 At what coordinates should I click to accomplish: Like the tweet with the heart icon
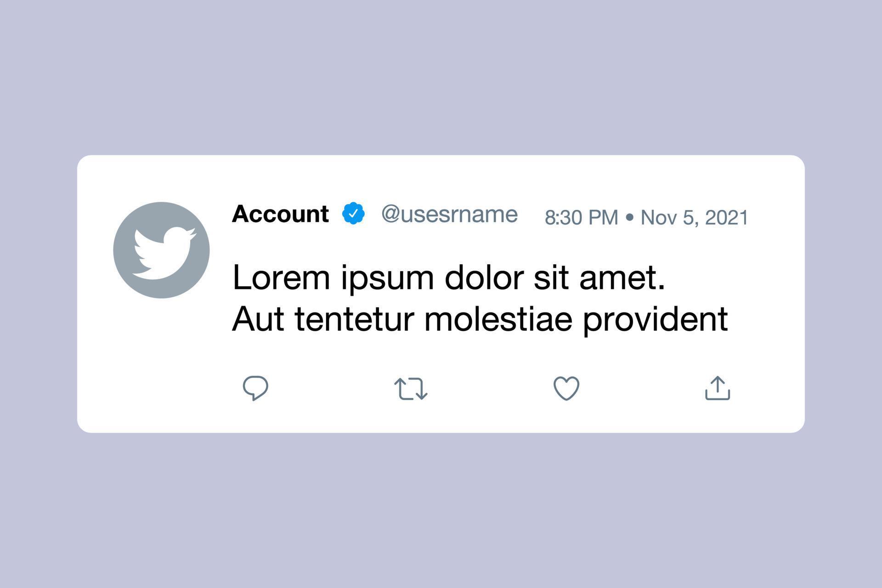coord(566,389)
